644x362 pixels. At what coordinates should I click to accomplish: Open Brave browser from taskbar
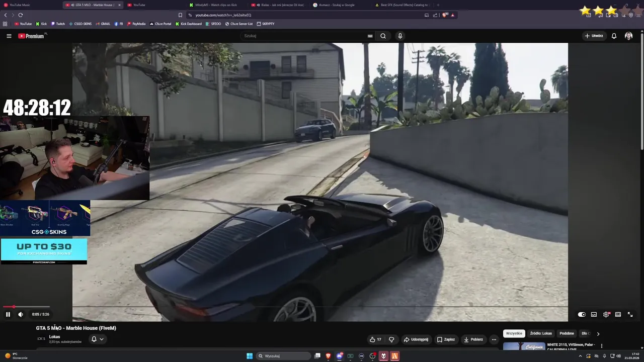(x=329, y=356)
